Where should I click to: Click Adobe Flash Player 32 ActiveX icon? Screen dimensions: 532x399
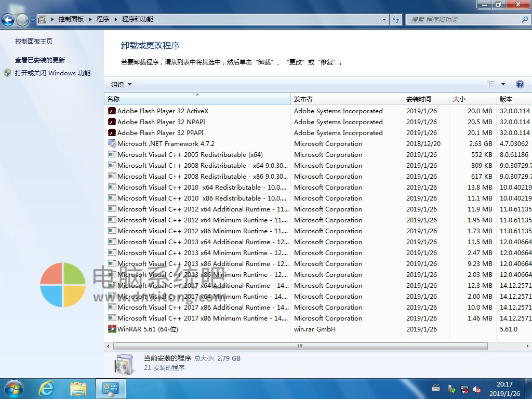pyautogui.click(x=112, y=111)
